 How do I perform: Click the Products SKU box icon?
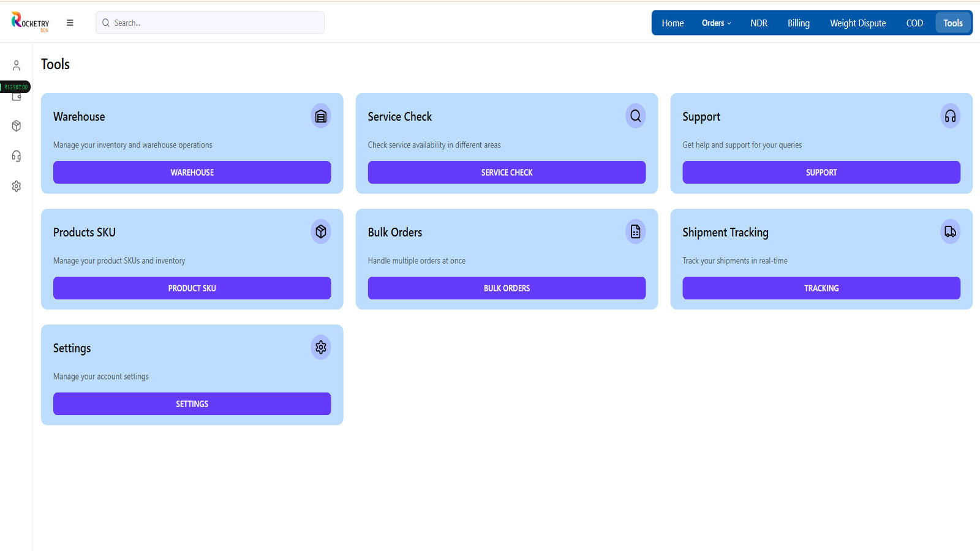click(x=320, y=232)
